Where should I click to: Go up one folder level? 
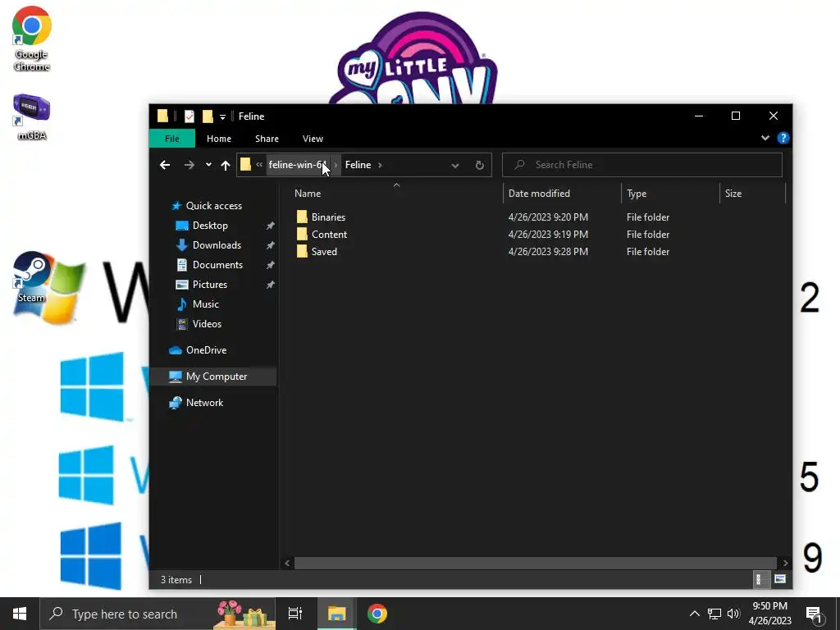[226, 165]
